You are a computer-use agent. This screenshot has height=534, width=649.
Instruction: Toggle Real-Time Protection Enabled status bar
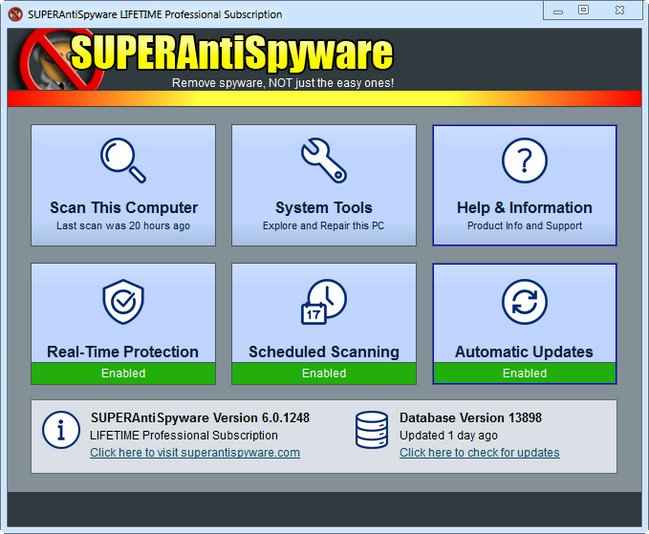coord(123,373)
